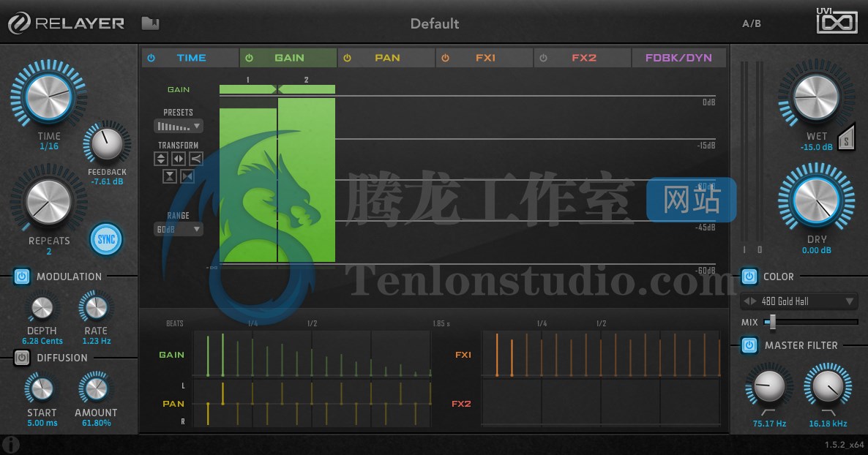
Task: Click the UVI logo icon
Action: point(837,20)
